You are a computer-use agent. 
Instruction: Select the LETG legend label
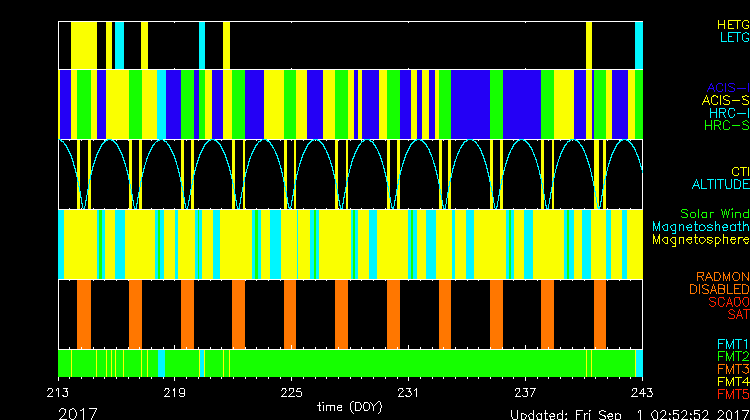pyautogui.click(x=734, y=37)
